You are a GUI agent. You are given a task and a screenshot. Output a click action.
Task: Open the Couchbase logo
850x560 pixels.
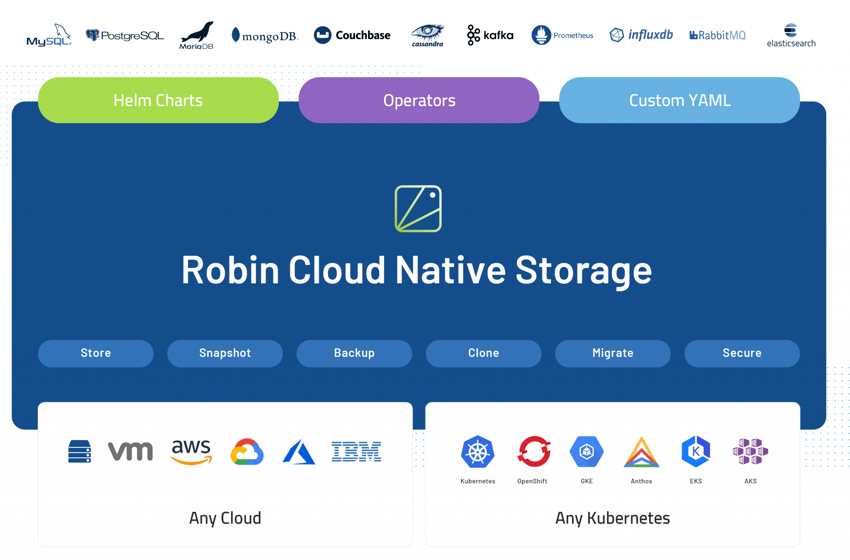click(352, 35)
